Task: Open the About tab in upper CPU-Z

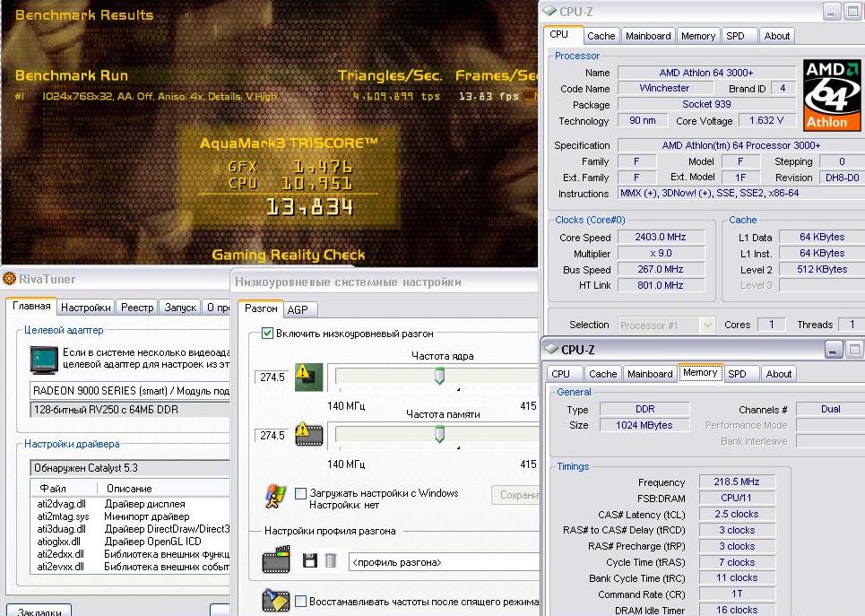Action: point(777,36)
